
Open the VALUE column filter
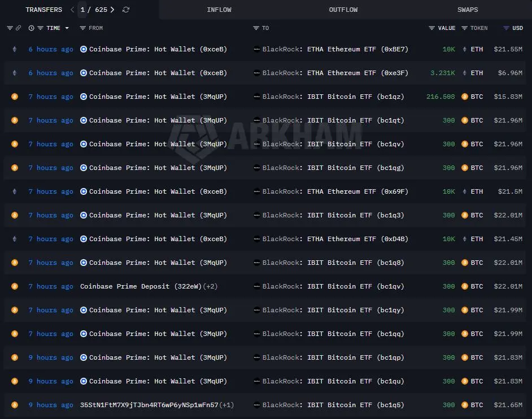pyautogui.click(x=431, y=28)
